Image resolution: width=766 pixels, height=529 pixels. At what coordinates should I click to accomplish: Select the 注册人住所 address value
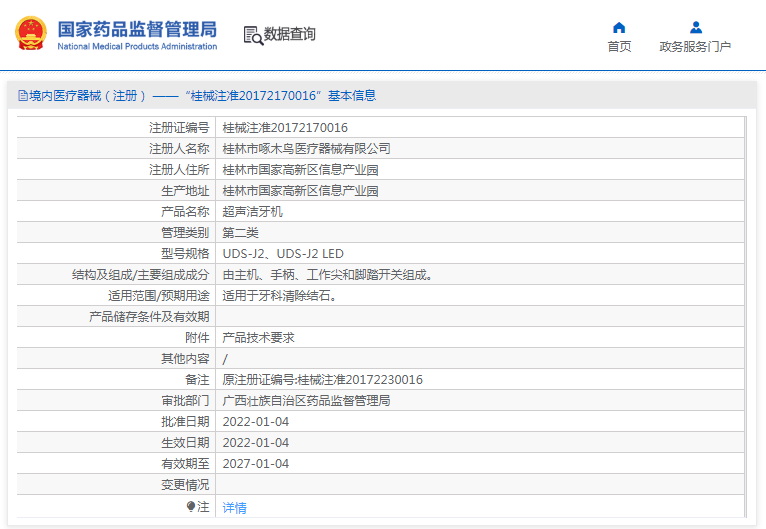click(300, 170)
